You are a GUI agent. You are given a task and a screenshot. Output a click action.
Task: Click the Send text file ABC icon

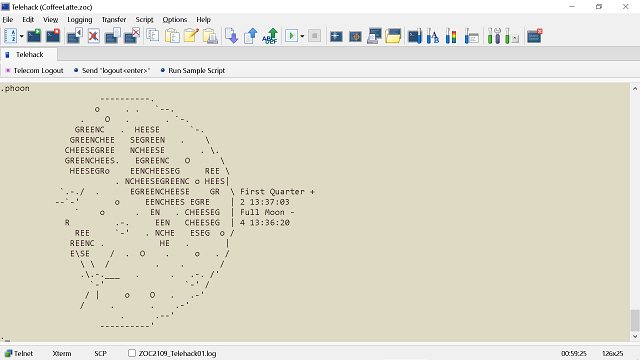coord(270,36)
